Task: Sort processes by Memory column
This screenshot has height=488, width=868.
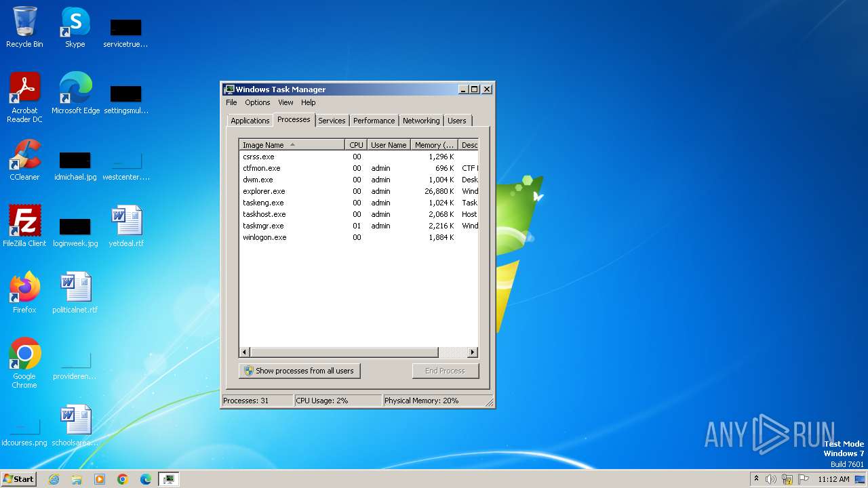Action: [435, 145]
